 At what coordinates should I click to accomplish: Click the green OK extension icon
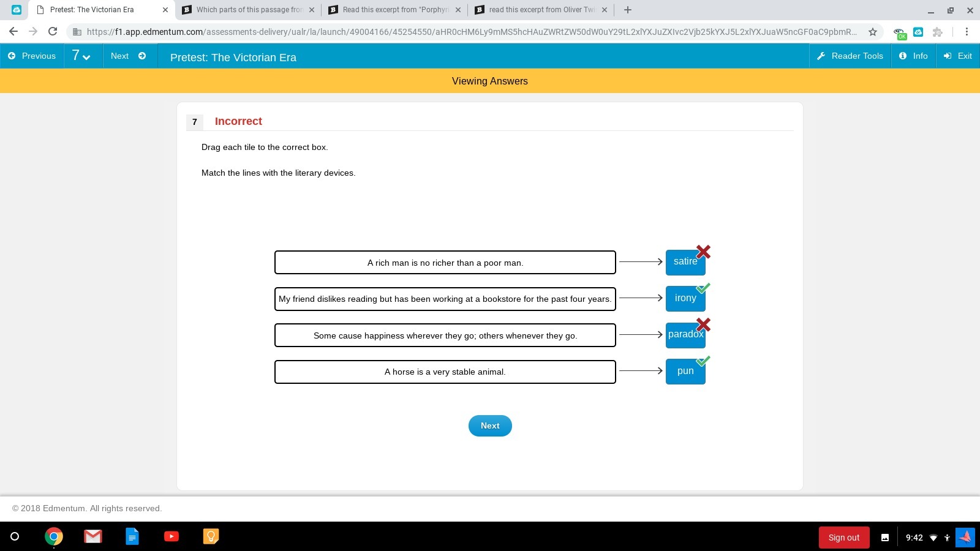(x=899, y=33)
